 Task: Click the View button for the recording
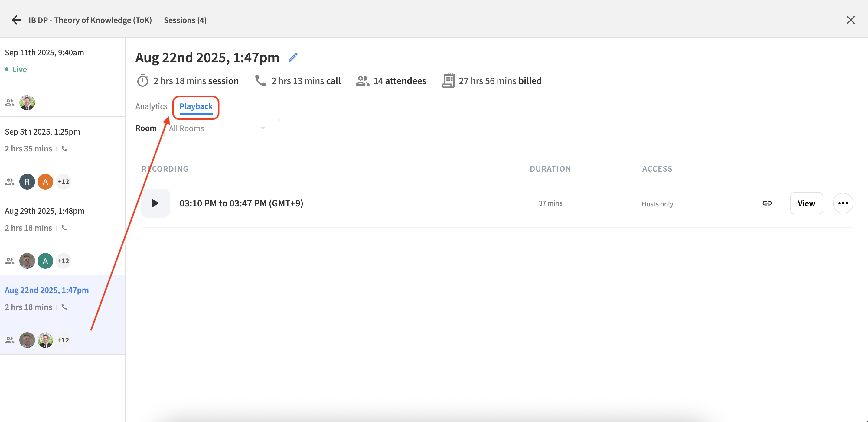(x=807, y=203)
